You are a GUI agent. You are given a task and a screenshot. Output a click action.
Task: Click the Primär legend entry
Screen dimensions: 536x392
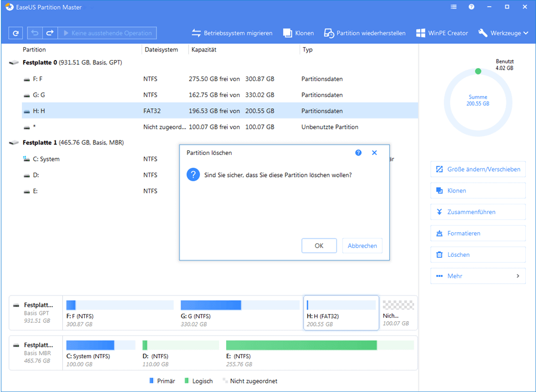(162, 381)
